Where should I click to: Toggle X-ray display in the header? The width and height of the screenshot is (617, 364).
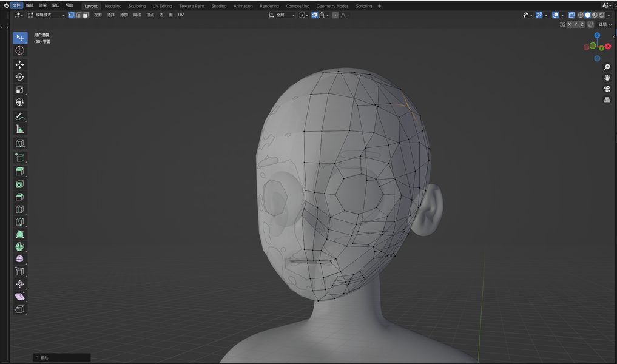coord(571,15)
